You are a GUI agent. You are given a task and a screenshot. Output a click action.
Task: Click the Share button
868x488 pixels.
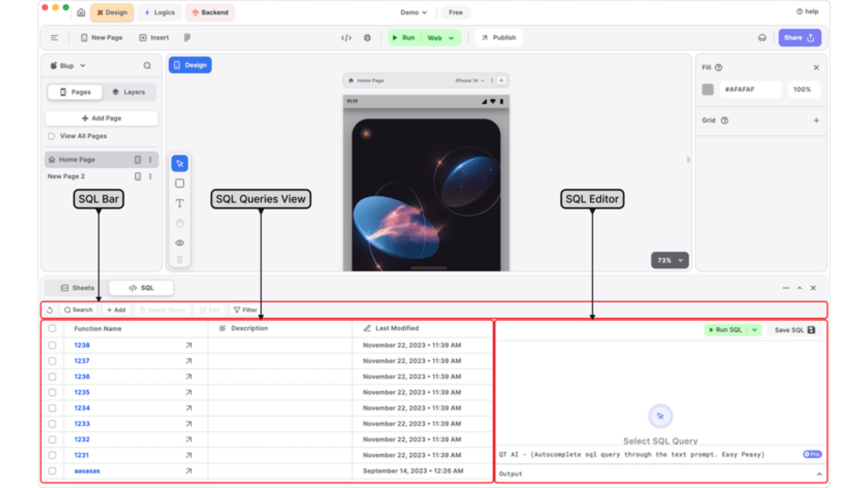click(799, 38)
